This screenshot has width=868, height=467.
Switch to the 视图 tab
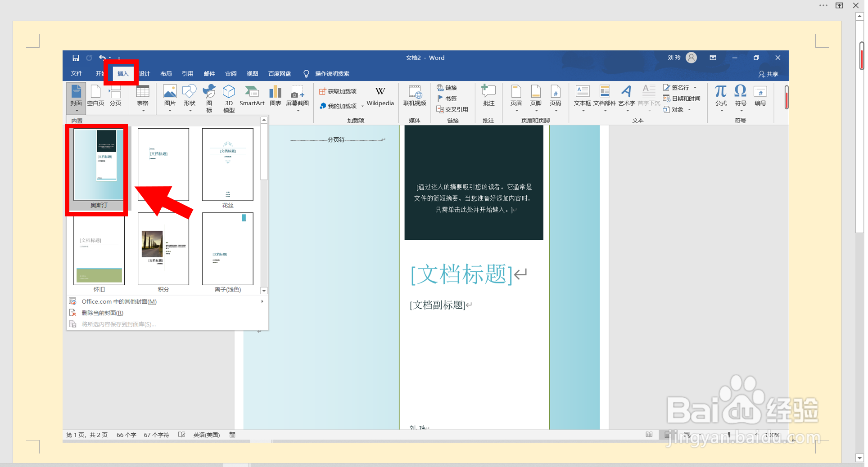click(x=253, y=73)
